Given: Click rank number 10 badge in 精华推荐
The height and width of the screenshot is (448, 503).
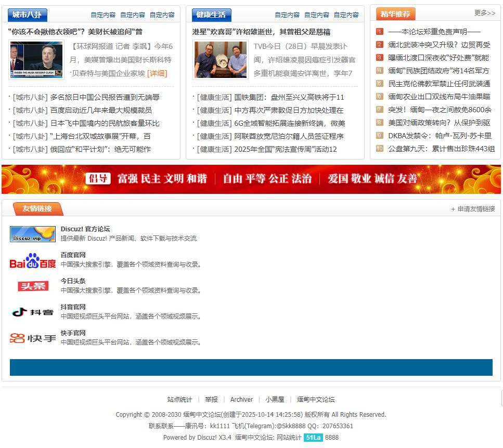Looking at the screenshot, I should pyautogui.click(x=380, y=149).
